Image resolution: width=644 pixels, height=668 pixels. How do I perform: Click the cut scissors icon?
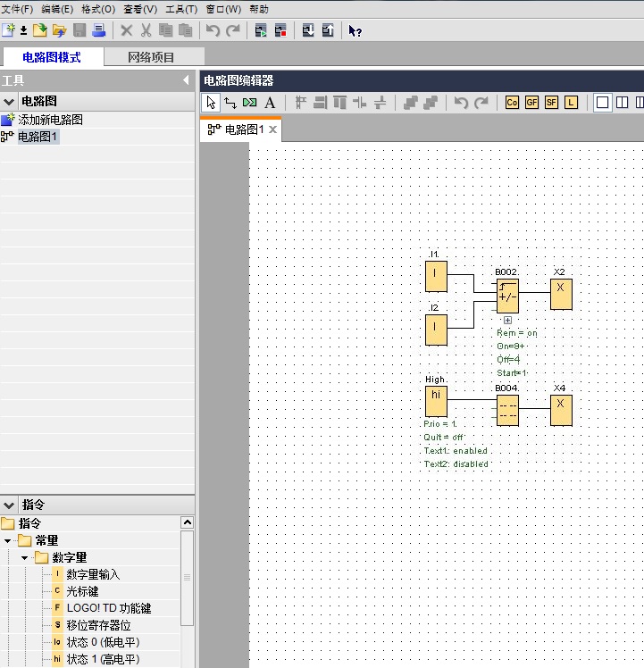coord(146,30)
